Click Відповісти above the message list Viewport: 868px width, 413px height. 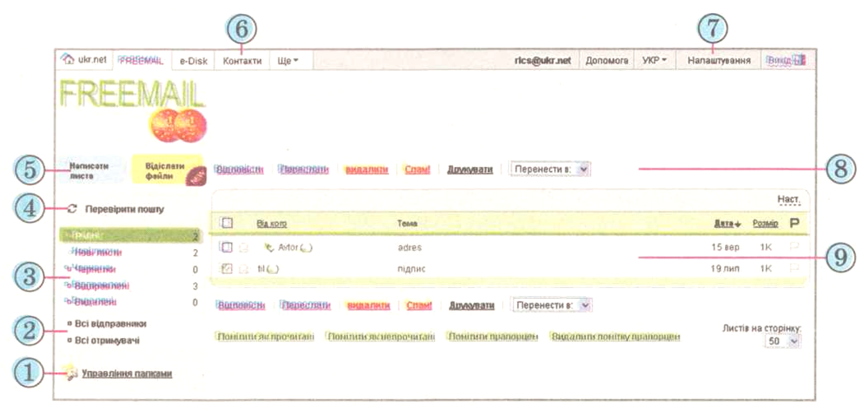tap(240, 169)
